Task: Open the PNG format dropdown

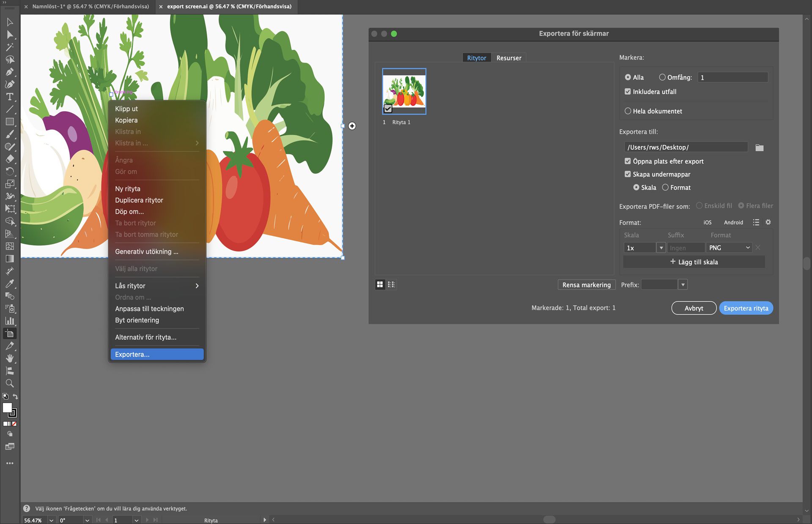Action: point(730,248)
